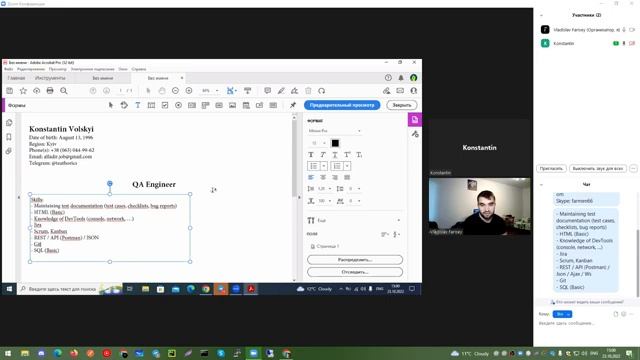Select the hand pan tool
The width and height of the screenshot is (640, 360).
[162, 91]
